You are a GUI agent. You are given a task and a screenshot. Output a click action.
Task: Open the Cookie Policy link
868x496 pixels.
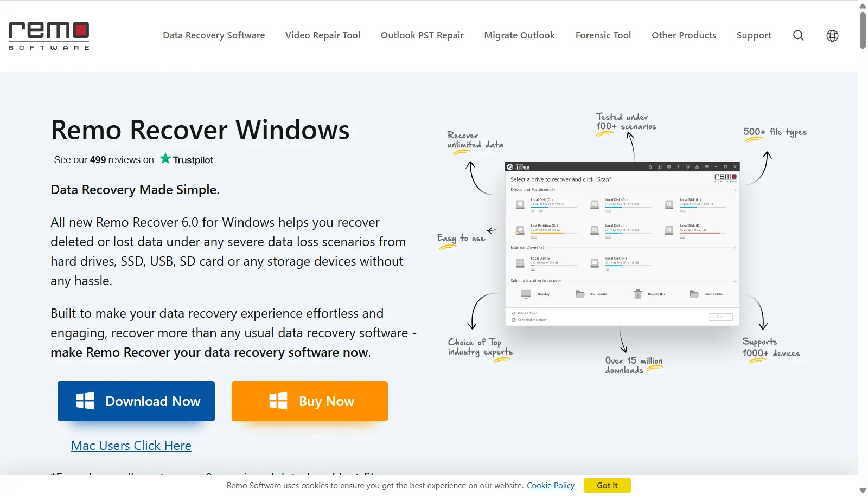[x=551, y=486]
